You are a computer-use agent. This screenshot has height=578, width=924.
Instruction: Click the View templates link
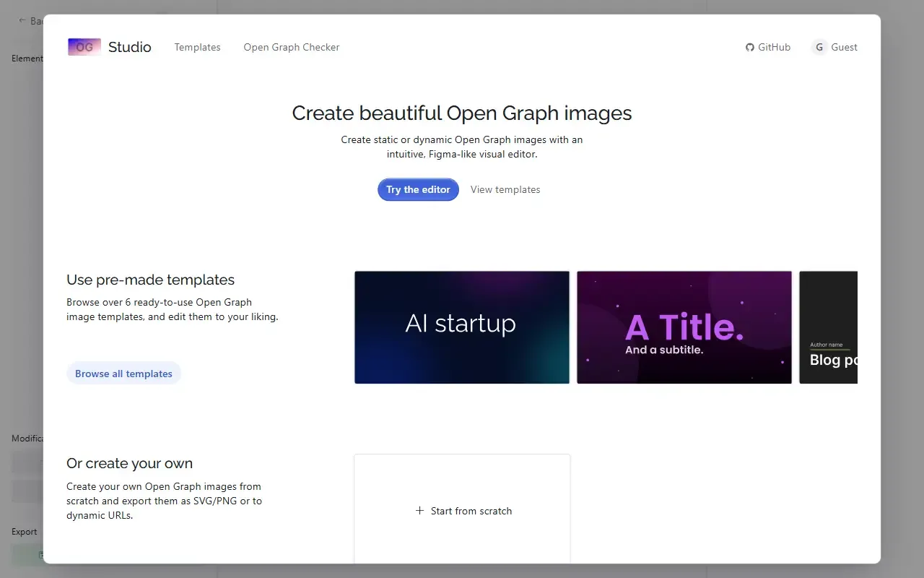(x=505, y=189)
